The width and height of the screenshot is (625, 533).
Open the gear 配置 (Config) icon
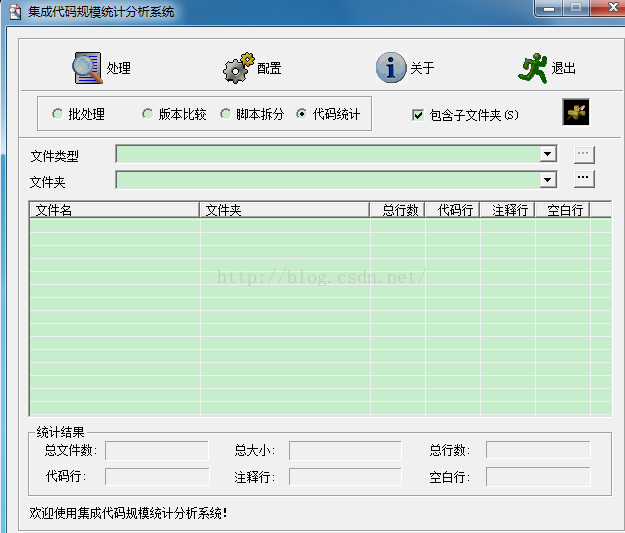pyautogui.click(x=238, y=68)
